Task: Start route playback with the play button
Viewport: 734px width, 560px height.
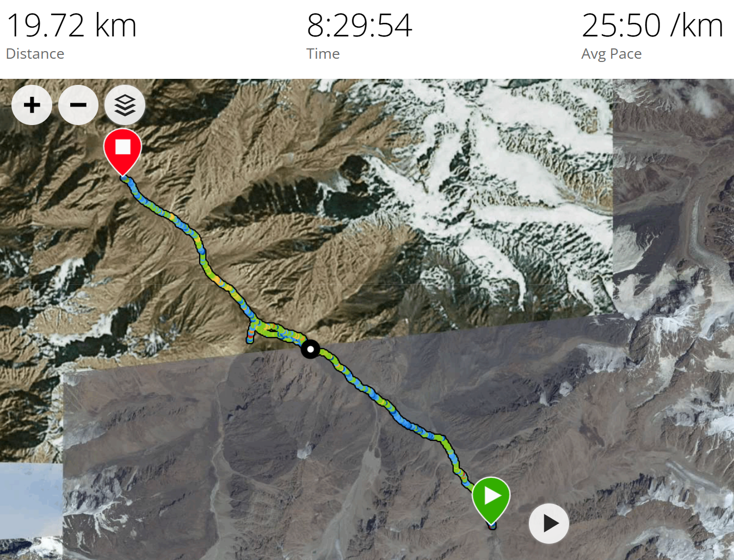Action: [x=549, y=524]
